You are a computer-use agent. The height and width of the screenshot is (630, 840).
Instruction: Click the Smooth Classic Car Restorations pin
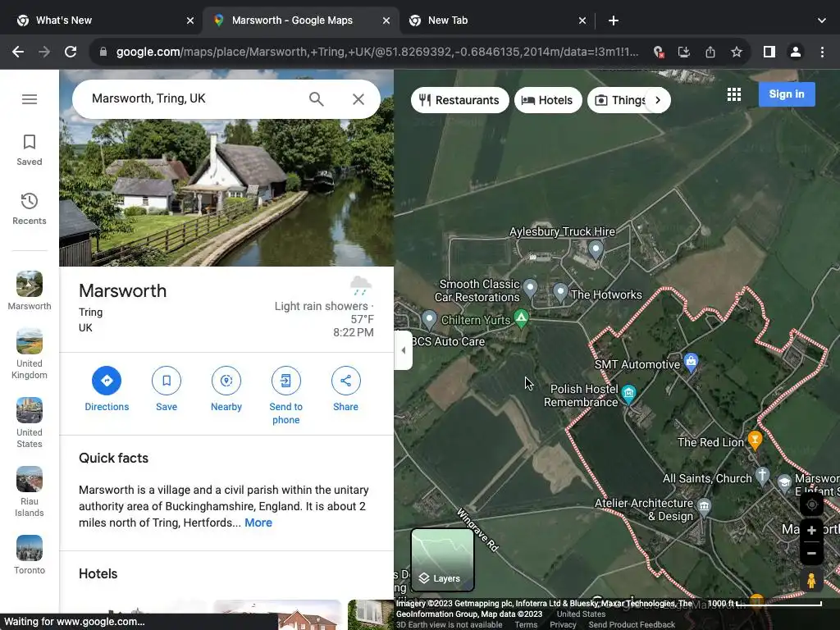[x=531, y=288]
